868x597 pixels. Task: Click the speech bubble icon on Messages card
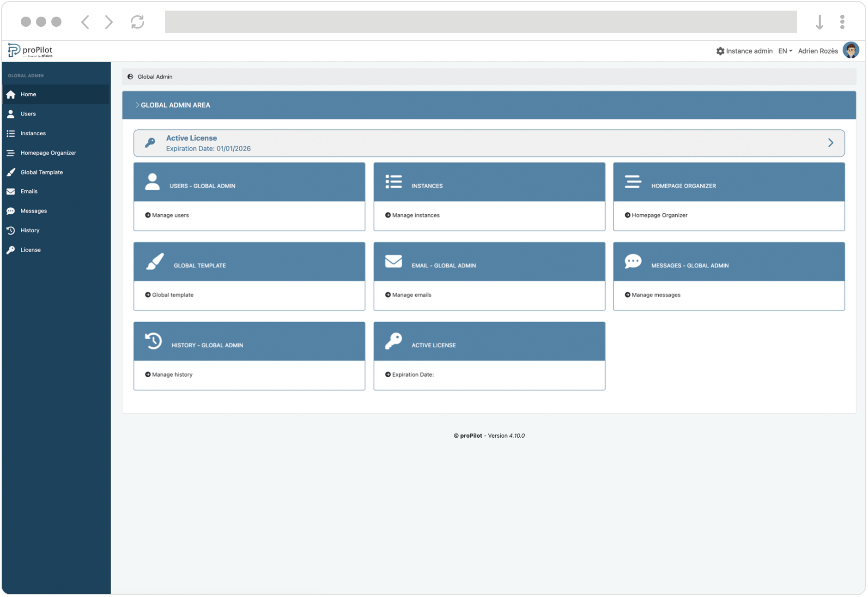(632, 261)
